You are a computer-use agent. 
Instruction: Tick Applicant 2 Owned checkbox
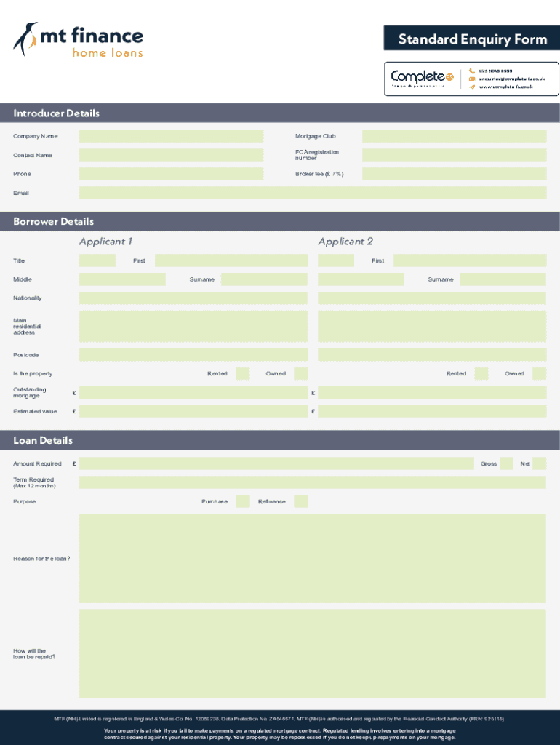coord(539,373)
